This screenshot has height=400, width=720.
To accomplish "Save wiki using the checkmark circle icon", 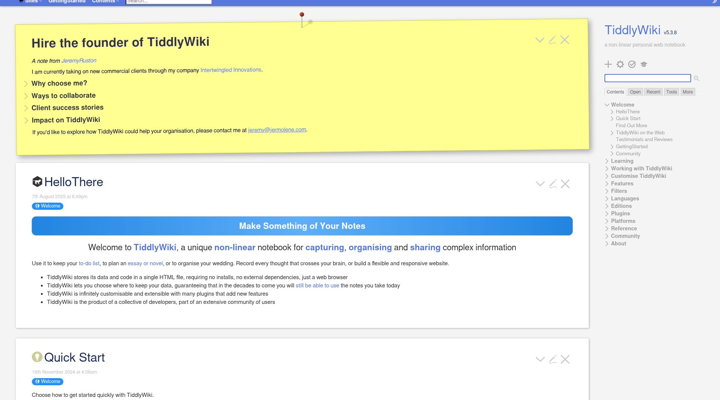I will tap(632, 64).
